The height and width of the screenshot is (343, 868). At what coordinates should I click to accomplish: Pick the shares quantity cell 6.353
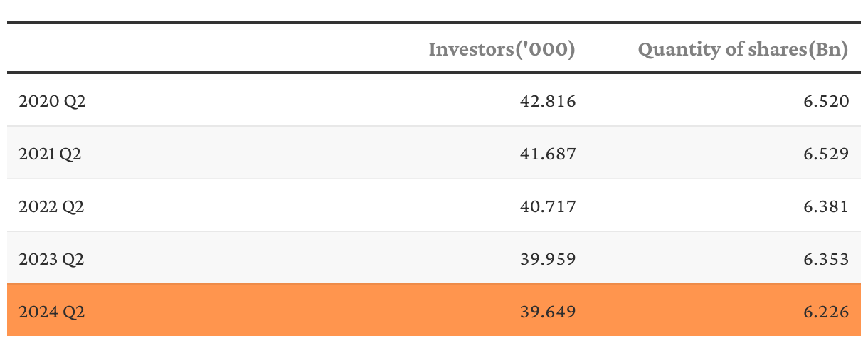826,260
